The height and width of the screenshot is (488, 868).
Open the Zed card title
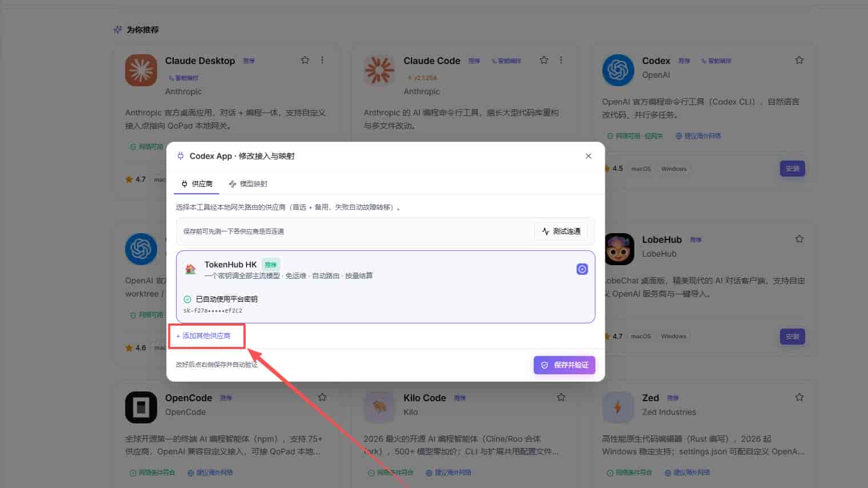tap(650, 398)
